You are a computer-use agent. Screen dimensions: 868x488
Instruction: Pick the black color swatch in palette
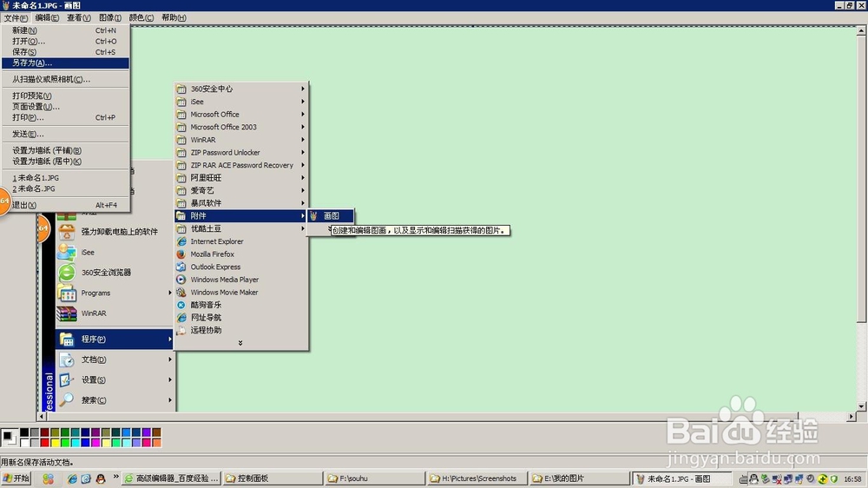point(24,432)
